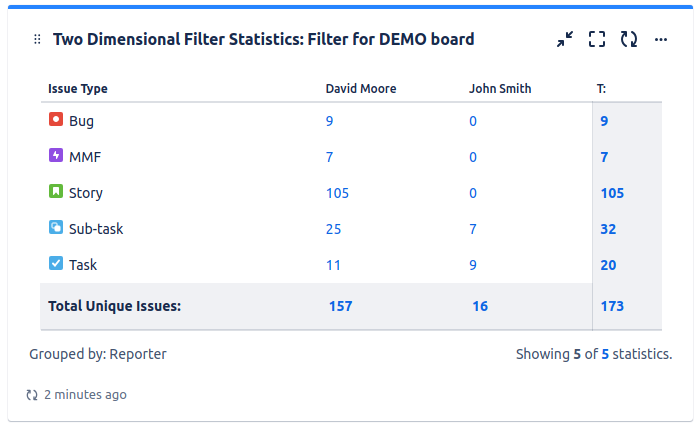
Task: Click the 'Task' row label
Action: point(83,265)
